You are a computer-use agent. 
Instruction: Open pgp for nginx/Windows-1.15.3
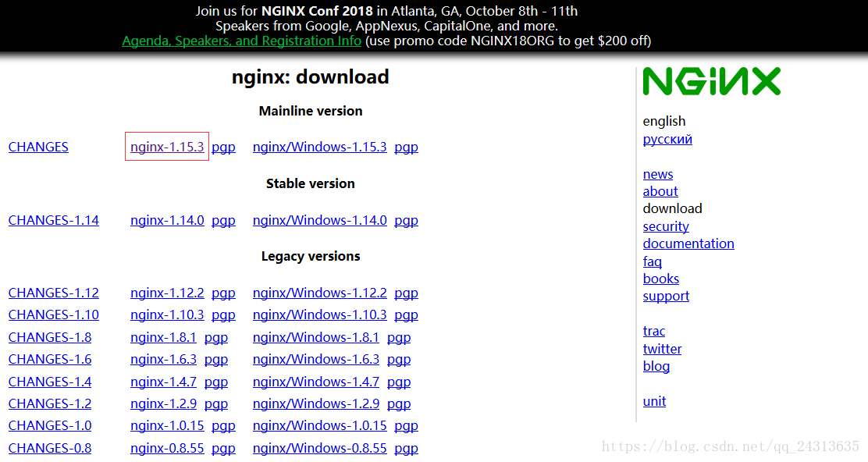pos(407,147)
